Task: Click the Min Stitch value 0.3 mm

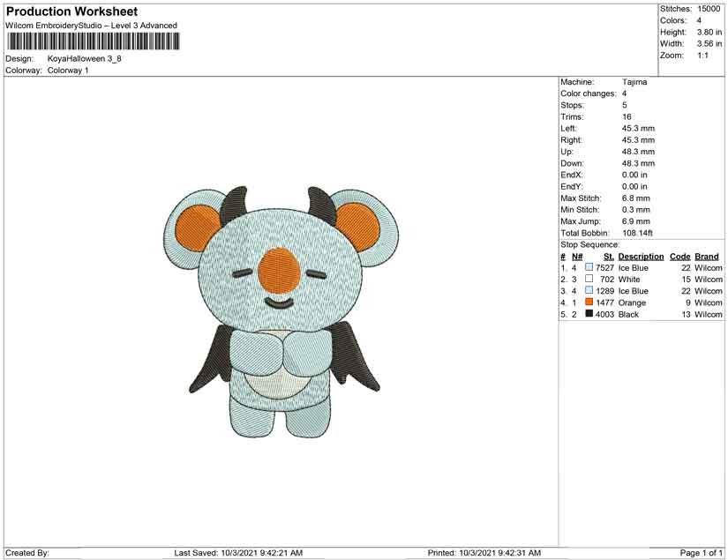Action: click(x=636, y=210)
